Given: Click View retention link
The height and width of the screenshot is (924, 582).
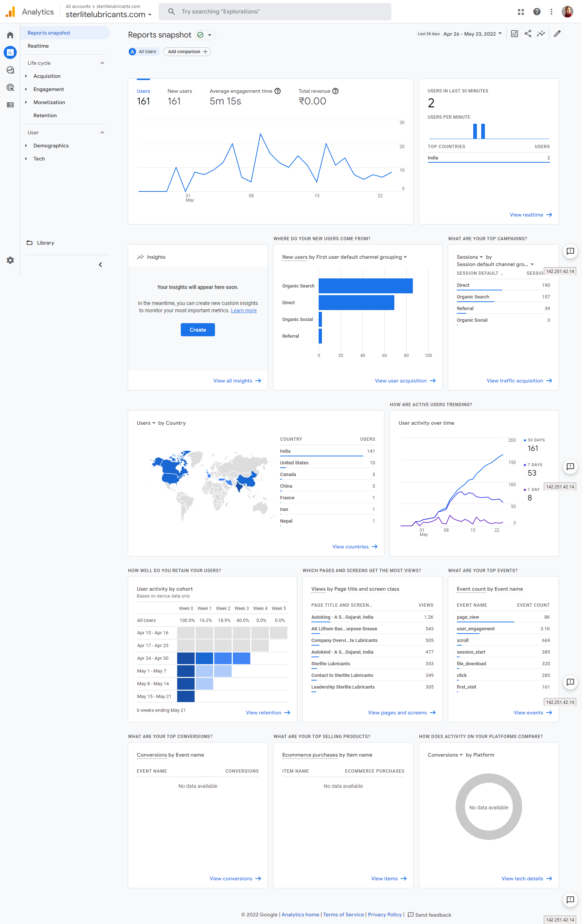Looking at the screenshot, I should (x=268, y=713).
